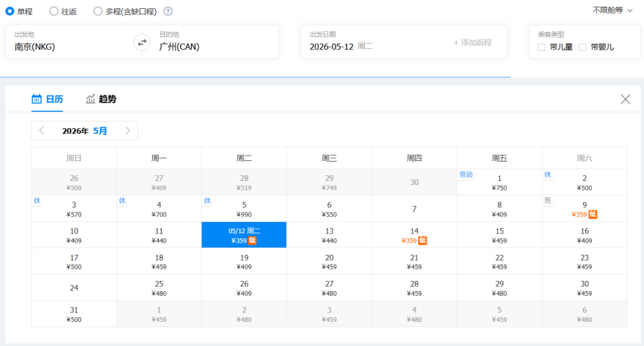This screenshot has height=346, width=644.
Task: Select May 30 priced ¥459
Action: point(584,287)
